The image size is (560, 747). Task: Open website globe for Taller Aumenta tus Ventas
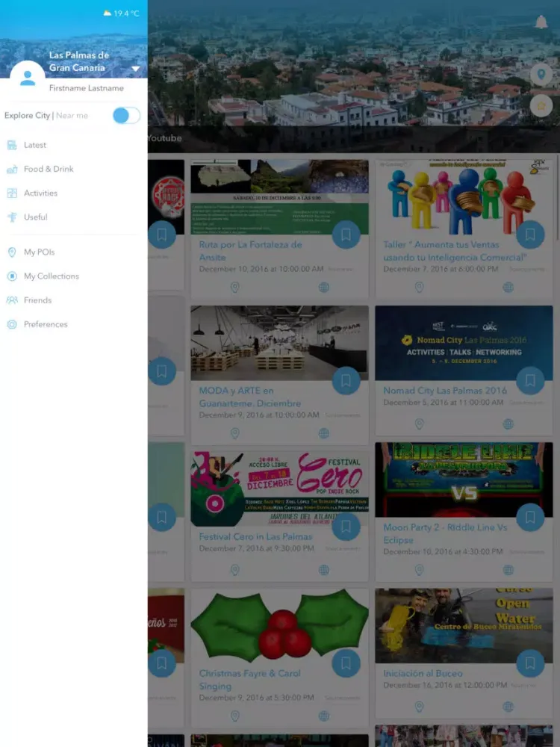[508, 288]
